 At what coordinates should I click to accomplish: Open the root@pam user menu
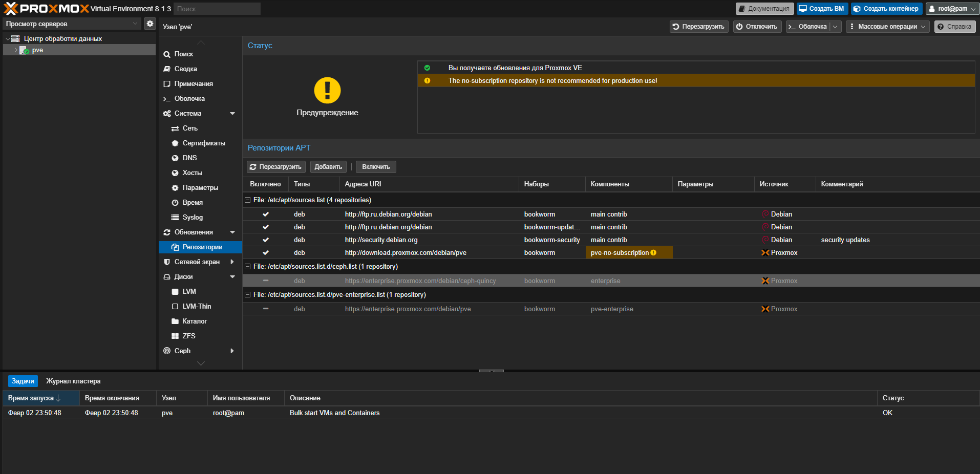pos(952,9)
